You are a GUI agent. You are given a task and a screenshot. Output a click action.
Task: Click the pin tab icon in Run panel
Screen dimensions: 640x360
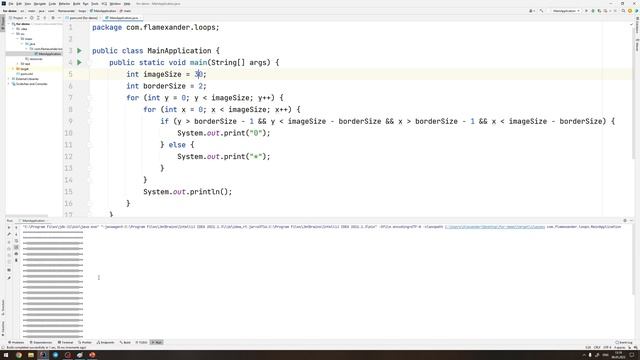(9, 278)
